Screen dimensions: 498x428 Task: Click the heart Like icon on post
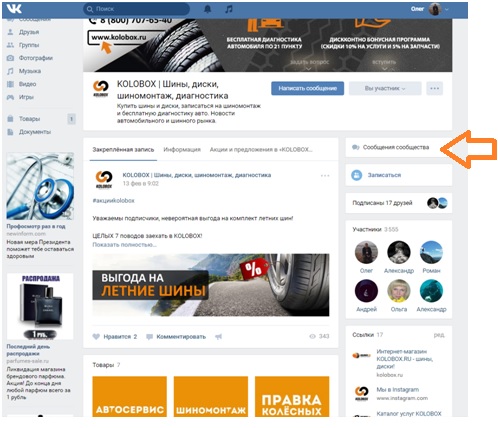(x=96, y=337)
